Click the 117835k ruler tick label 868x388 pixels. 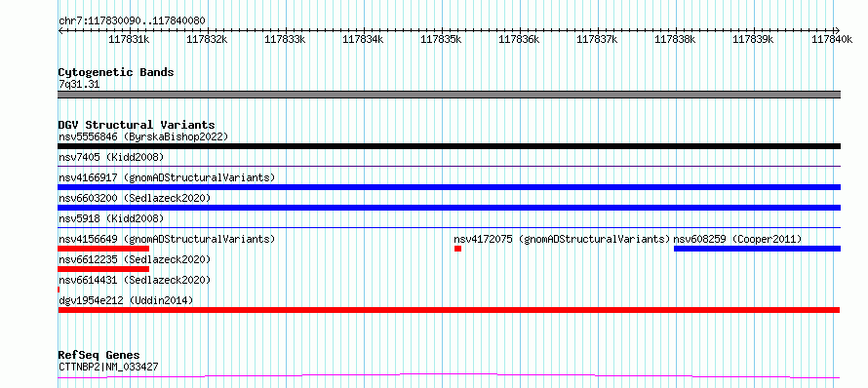point(441,39)
